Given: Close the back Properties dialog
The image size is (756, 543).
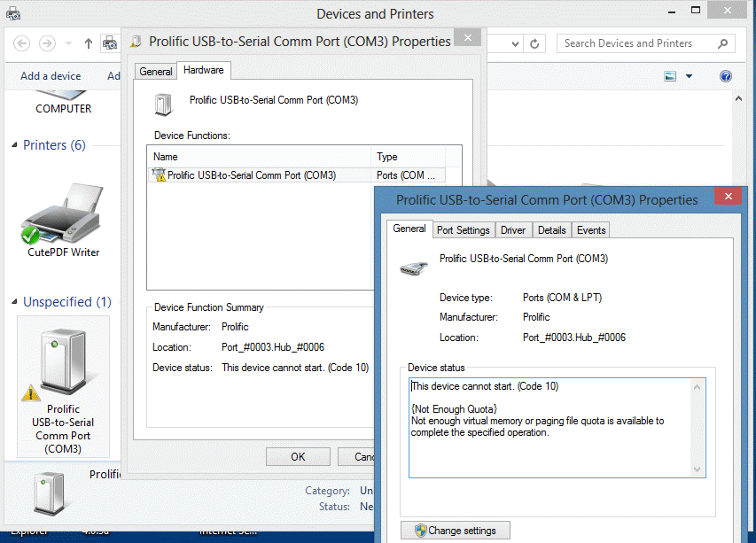Looking at the screenshot, I should (x=468, y=37).
